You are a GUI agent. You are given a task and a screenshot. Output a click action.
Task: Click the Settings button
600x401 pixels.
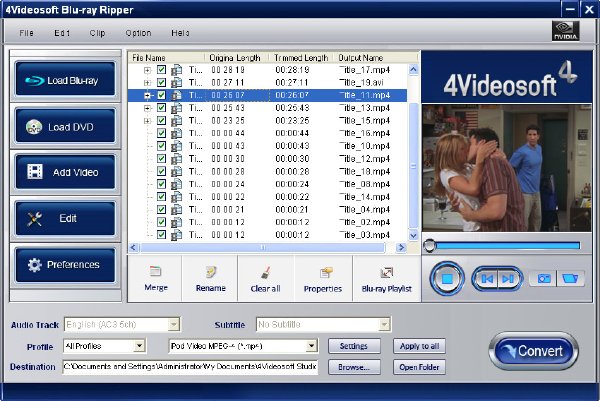pyautogui.click(x=354, y=346)
